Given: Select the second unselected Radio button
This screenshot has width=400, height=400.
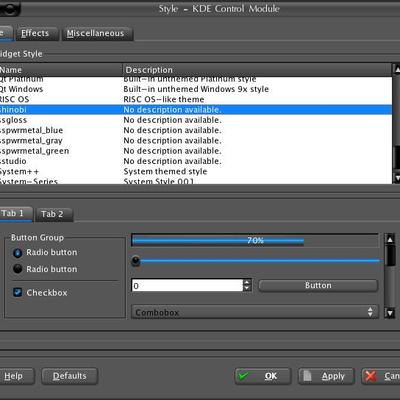Looking at the screenshot, I should (17, 269).
